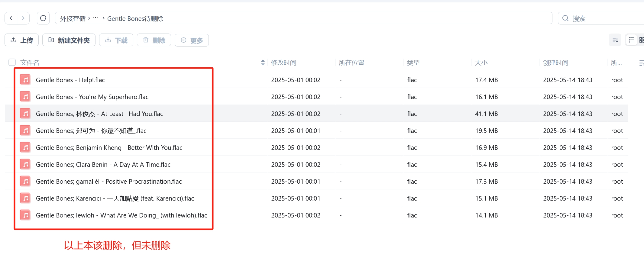This screenshot has width=644, height=261.
Task: Select Benjamin Kheng - Better With You.flac
Action: click(109, 147)
